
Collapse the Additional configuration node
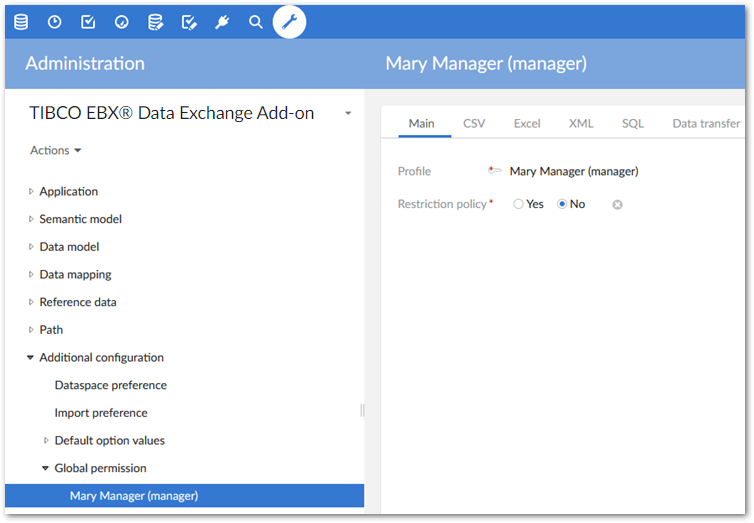(31, 357)
